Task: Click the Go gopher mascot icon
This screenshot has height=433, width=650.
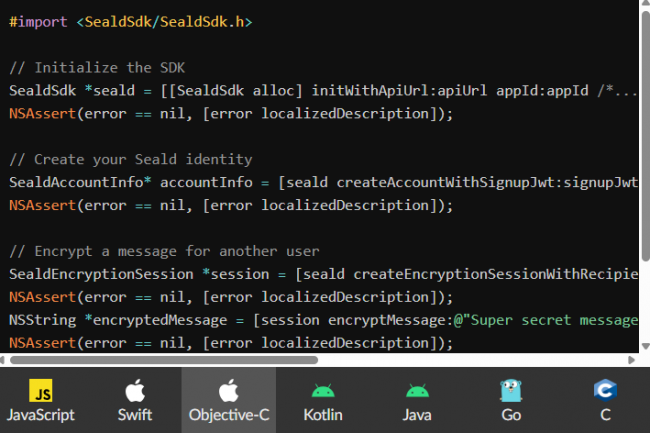Action: 510,390
